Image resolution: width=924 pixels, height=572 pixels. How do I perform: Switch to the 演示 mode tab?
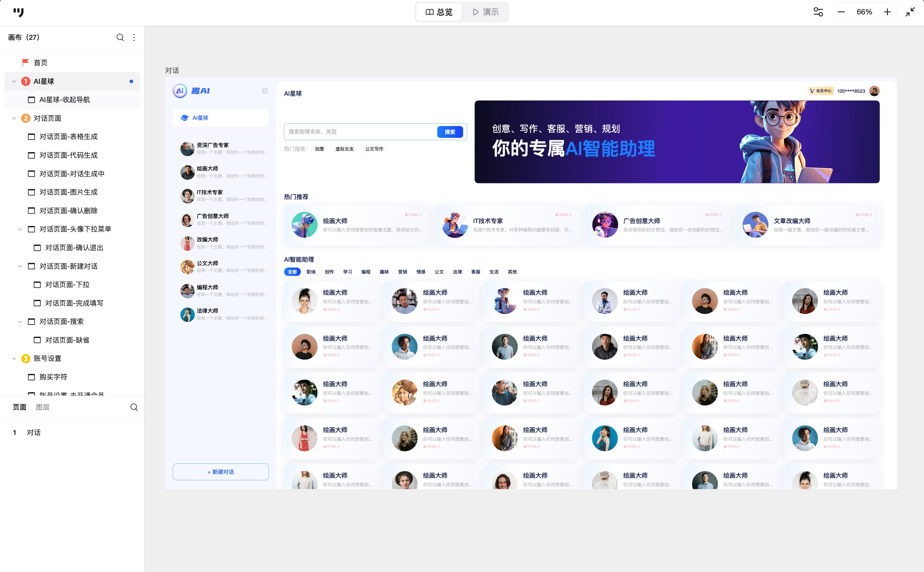coord(485,12)
